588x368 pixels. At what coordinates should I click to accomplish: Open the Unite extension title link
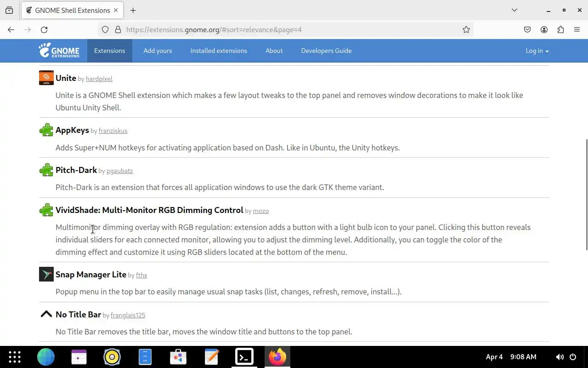pyautogui.click(x=66, y=78)
